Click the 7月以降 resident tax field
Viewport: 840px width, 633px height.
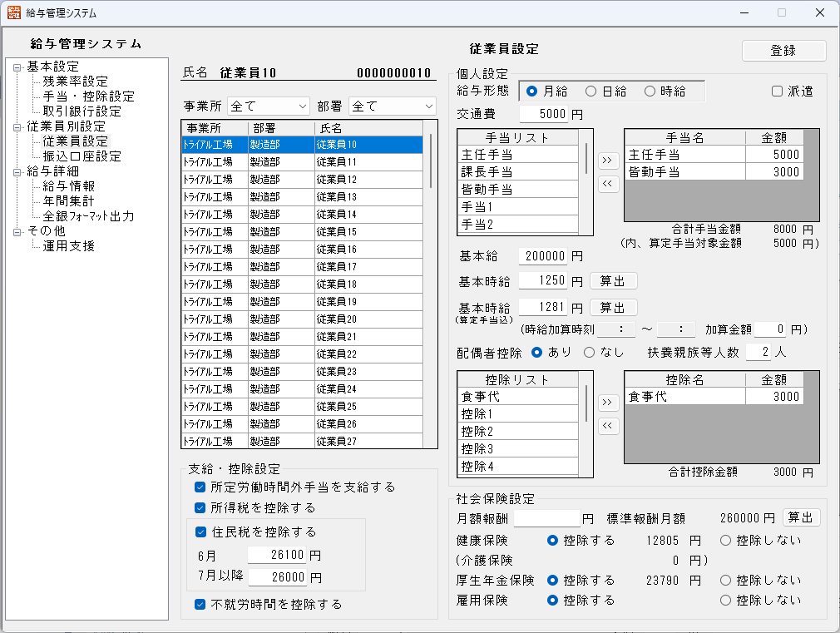coord(278,577)
